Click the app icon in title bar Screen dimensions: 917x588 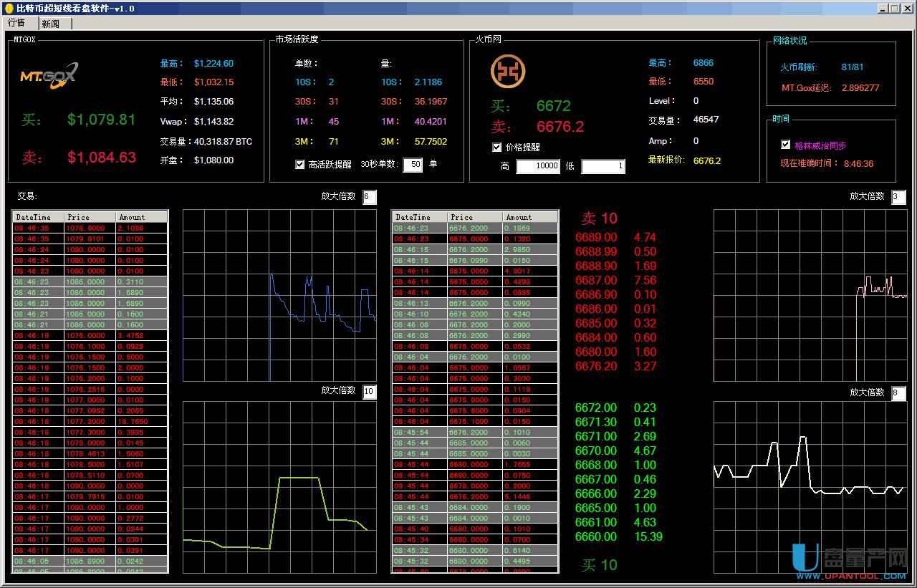[9, 8]
